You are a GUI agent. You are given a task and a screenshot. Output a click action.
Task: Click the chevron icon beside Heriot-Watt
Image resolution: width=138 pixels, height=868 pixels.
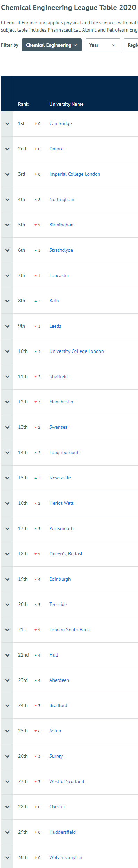pyautogui.click(x=7, y=503)
